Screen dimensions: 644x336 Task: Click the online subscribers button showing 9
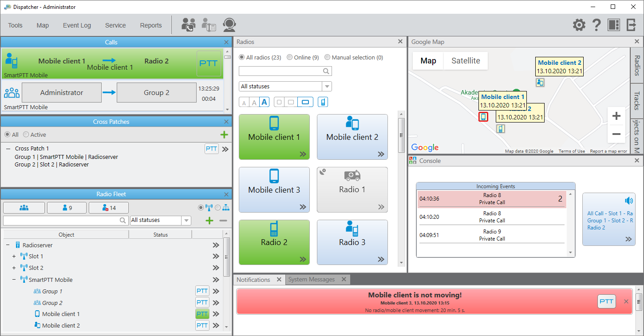pyautogui.click(x=67, y=208)
